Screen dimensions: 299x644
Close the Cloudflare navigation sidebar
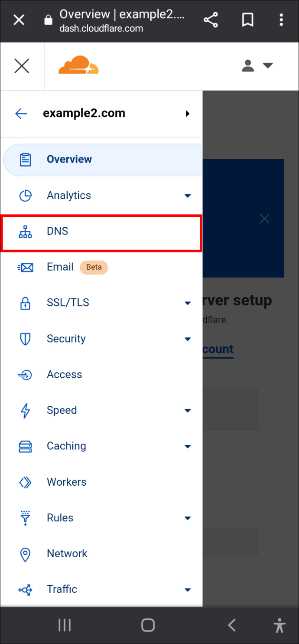[x=22, y=66]
